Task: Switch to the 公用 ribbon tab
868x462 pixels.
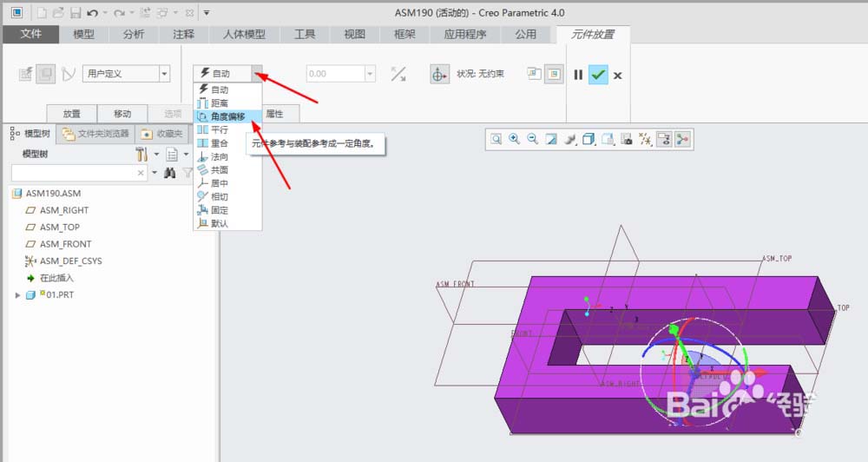Action: point(525,35)
